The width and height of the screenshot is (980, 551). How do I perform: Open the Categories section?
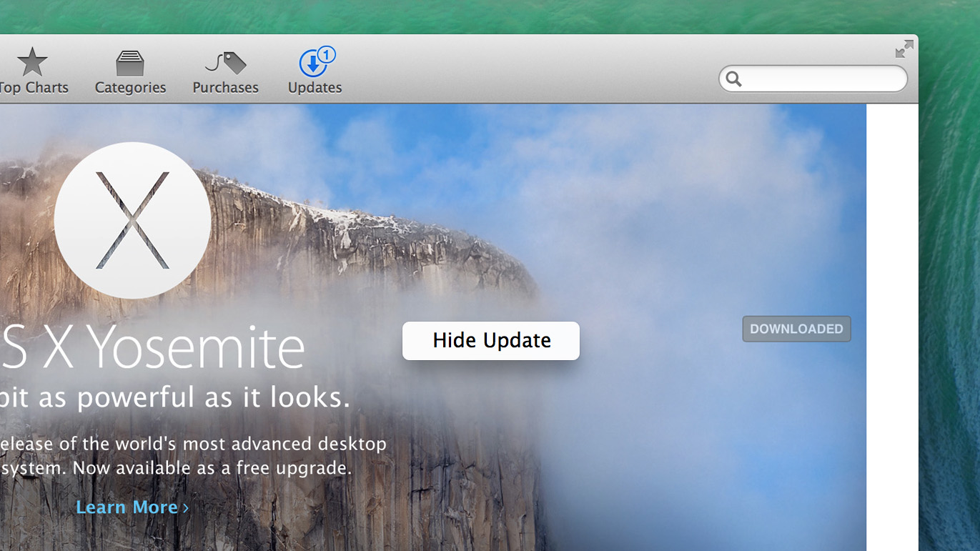[x=130, y=72]
